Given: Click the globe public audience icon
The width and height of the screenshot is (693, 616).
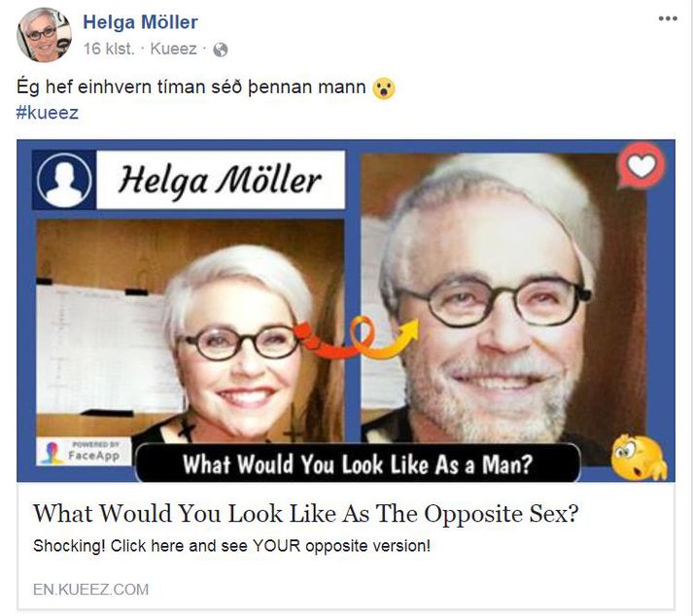Looking at the screenshot, I should (220, 50).
